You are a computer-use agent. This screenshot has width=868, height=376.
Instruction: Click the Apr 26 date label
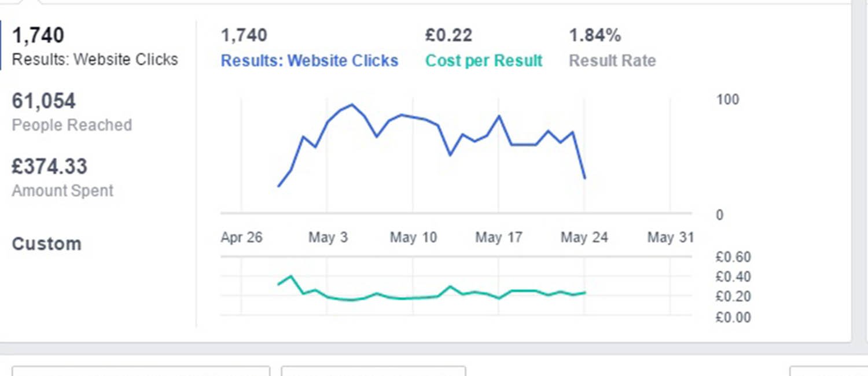tap(241, 237)
